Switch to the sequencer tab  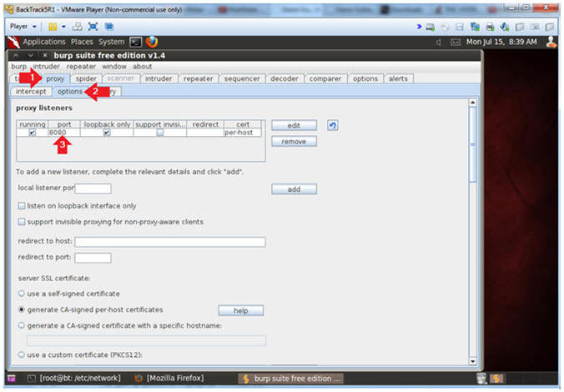click(x=242, y=78)
